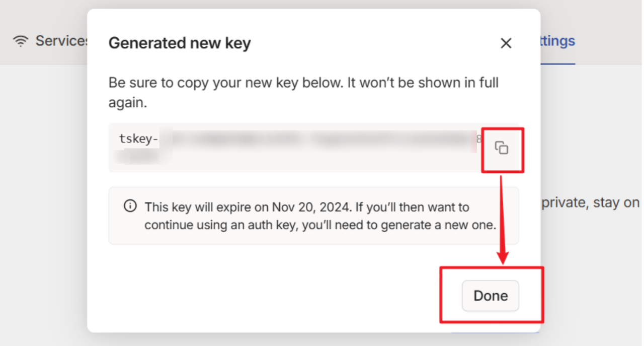
Task: Switch to the Settings tab
Action: point(556,41)
